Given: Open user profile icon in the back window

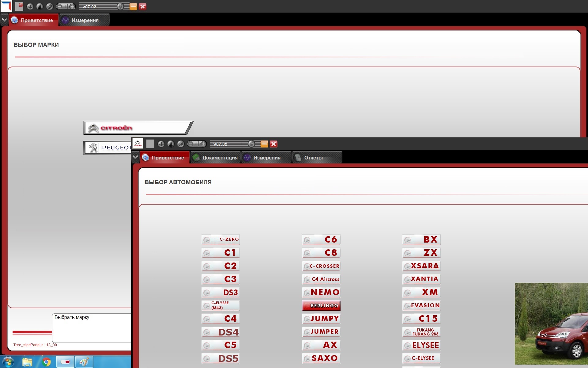Looking at the screenshot, I should click(40, 6).
